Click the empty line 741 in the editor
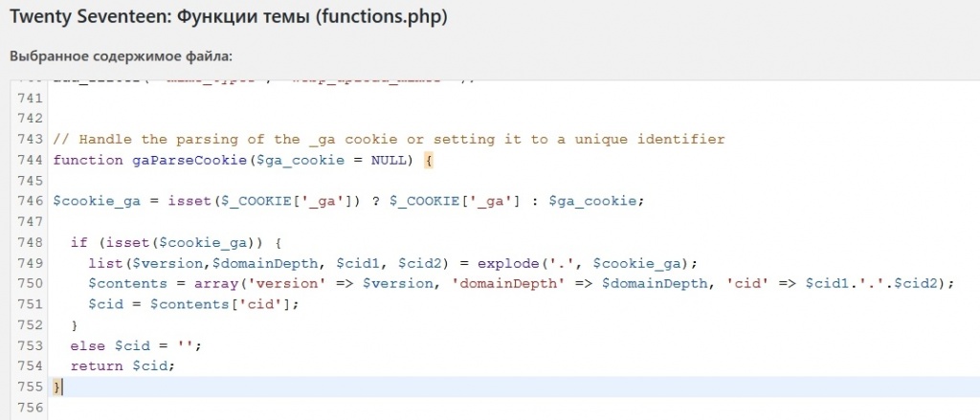This screenshot has width=980, height=420. click(x=513, y=99)
